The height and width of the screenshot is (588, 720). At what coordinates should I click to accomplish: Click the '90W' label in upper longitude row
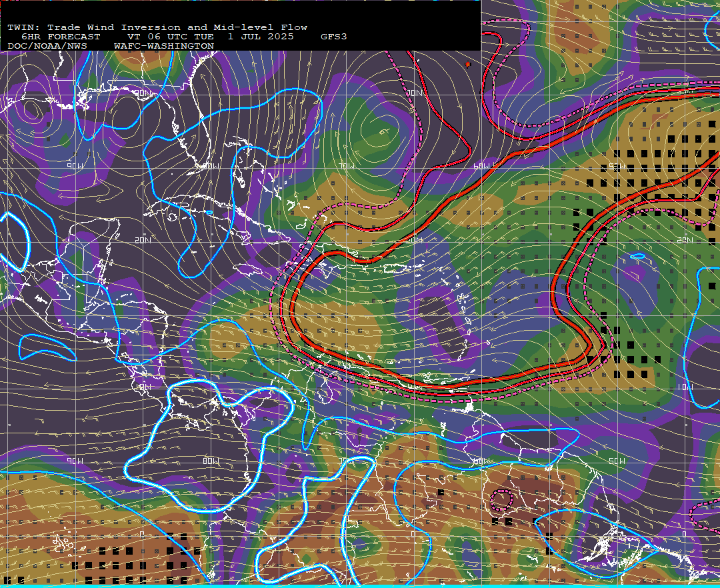75,166
